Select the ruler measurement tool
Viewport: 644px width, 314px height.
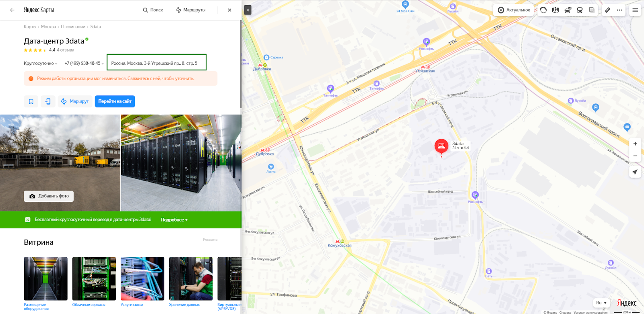pyautogui.click(x=608, y=10)
